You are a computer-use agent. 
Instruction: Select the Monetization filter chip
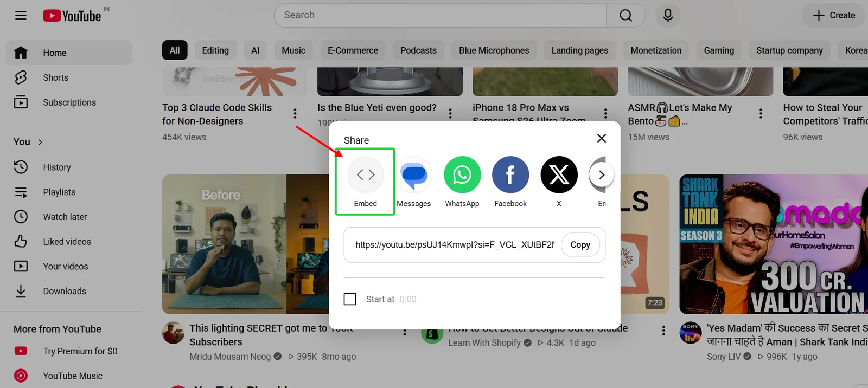pyautogui.click(x=656, y=50)
